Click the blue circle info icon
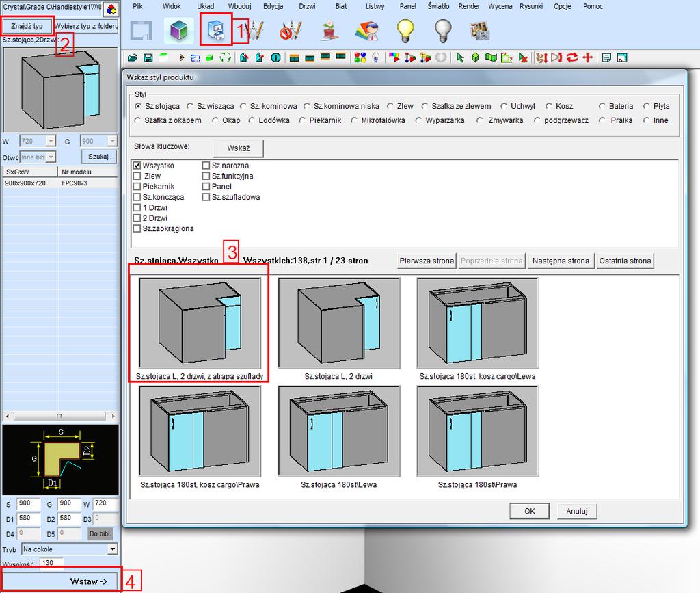The height and width of the screenshot is (593, 700). point(276,57)
